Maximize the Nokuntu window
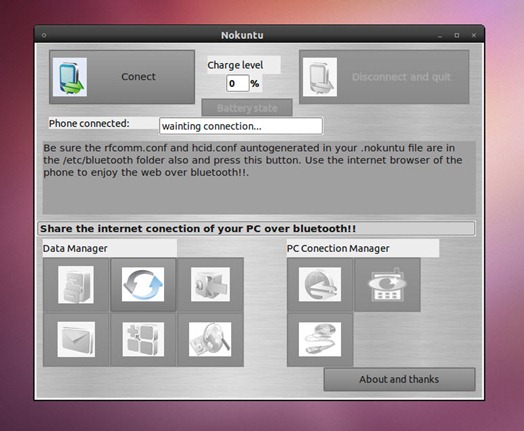Screen dimensions: 524x431 click(x=457, y=35)
